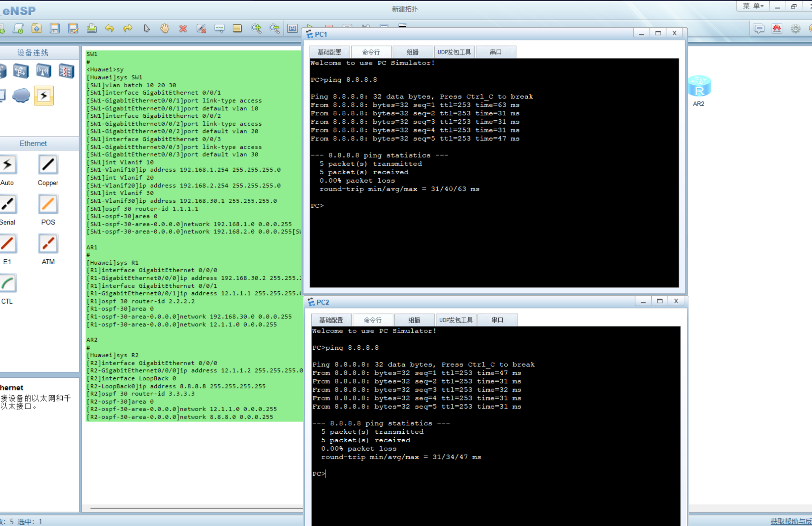Select the Copper cable connection type

click(48, 165)
